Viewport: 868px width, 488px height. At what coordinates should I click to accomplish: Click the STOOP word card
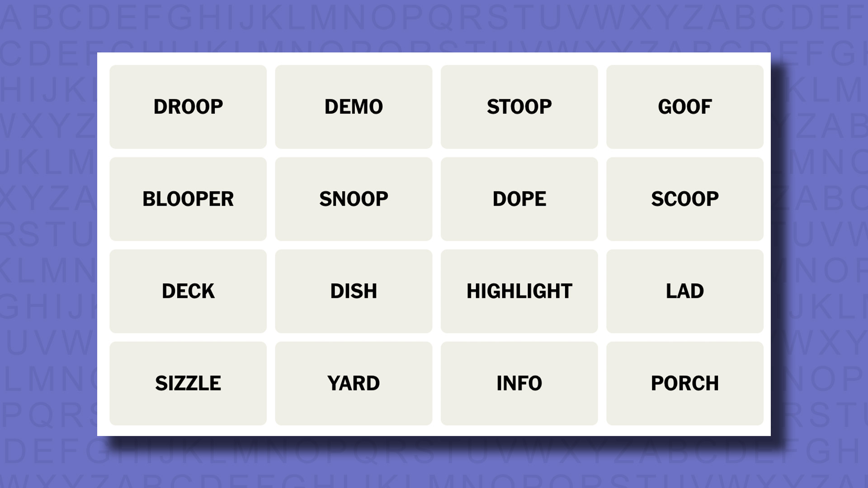519,106
